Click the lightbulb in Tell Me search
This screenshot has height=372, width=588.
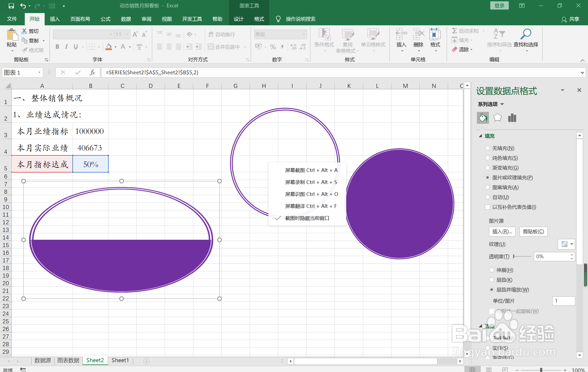pyautogui.click(x=278, y=19)
